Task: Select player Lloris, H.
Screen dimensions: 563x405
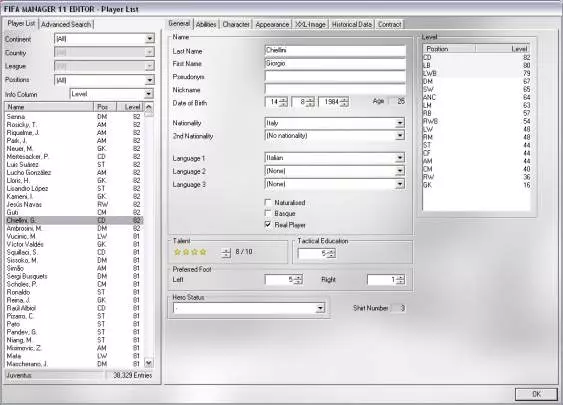Action: pyautogui.click(x=74, y=180)
